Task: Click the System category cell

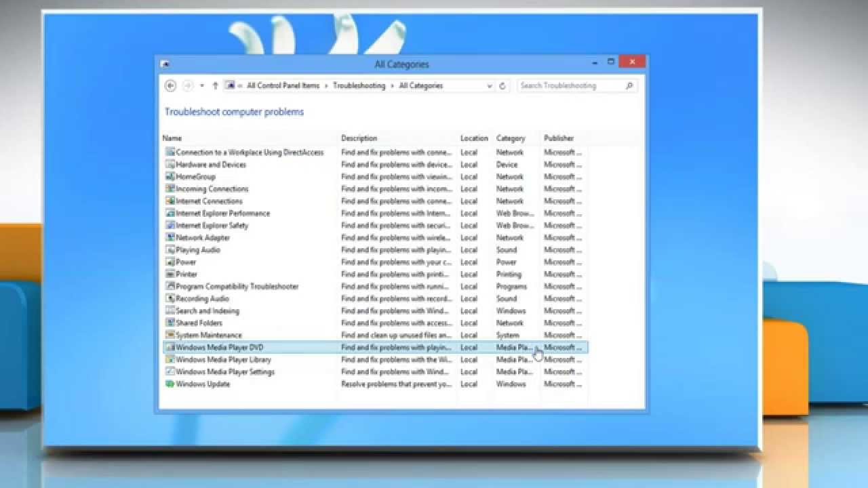Action: coord(507,335)
